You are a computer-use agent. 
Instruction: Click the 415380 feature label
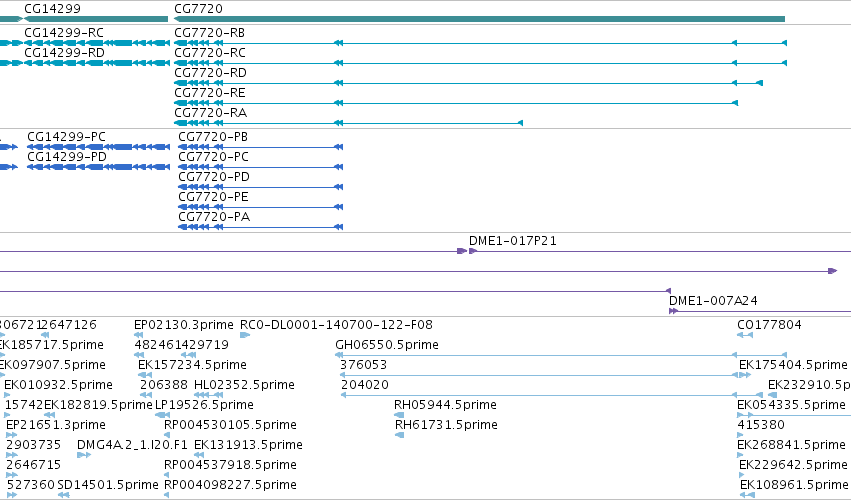click(x=761, y=426)
